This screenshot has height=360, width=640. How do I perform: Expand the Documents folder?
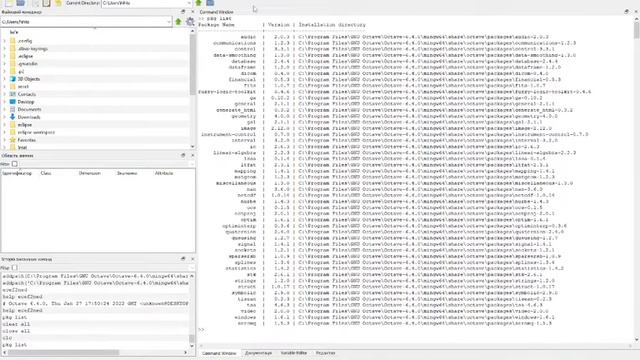(x=4, y=109)
